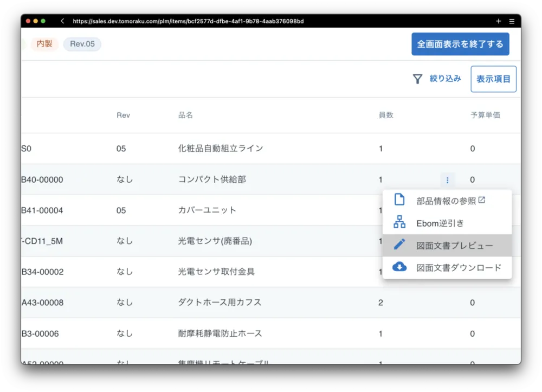Open the three-dot actions icon on コンパクト供給部 row
The image size is (542, 392).
coord(448,179)
